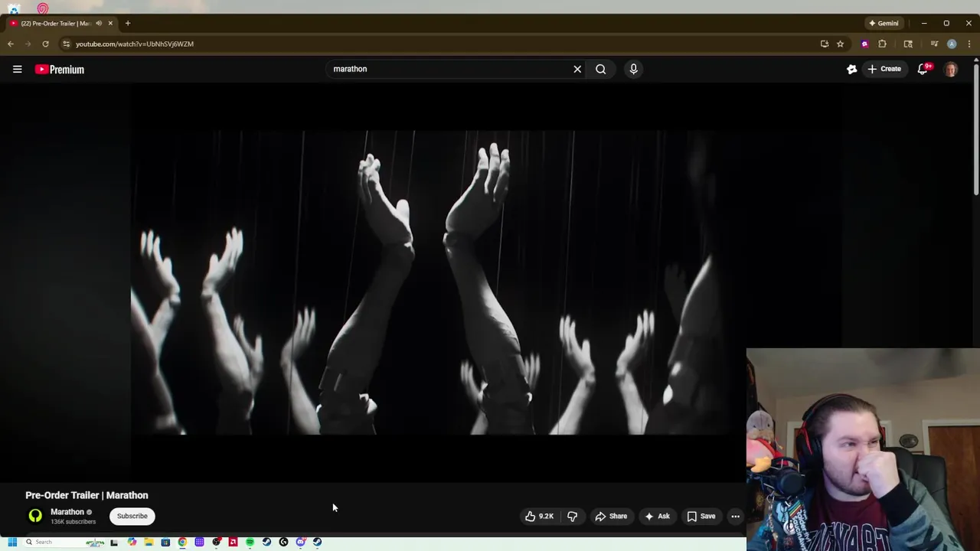
Task: Open Spotify from the taskbar
Action: pos(250,542)
